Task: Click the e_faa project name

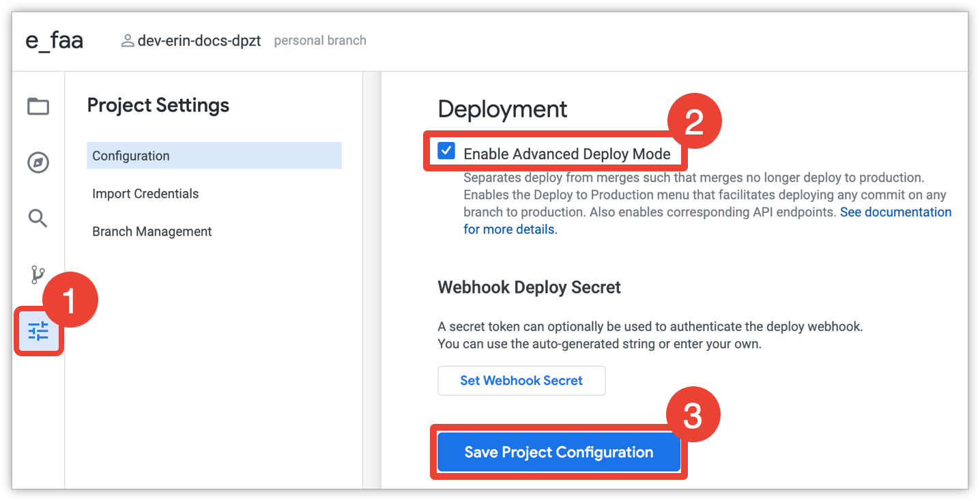Action: 55,40
